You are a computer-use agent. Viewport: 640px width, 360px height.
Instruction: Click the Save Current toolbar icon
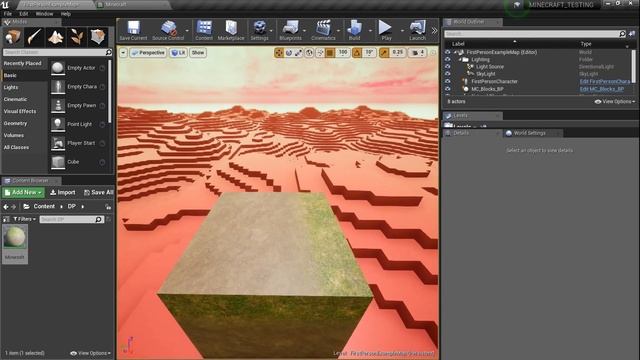coord(133,30)
